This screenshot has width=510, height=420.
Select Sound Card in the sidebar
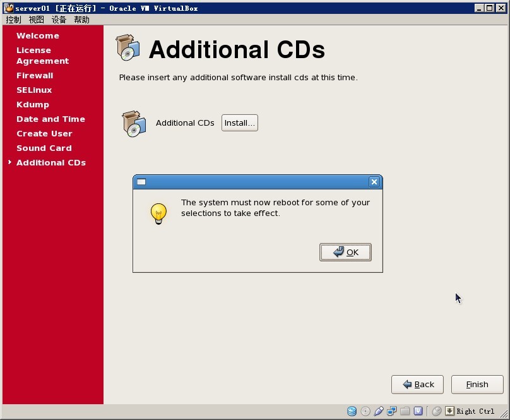click(x=44, y=148)
